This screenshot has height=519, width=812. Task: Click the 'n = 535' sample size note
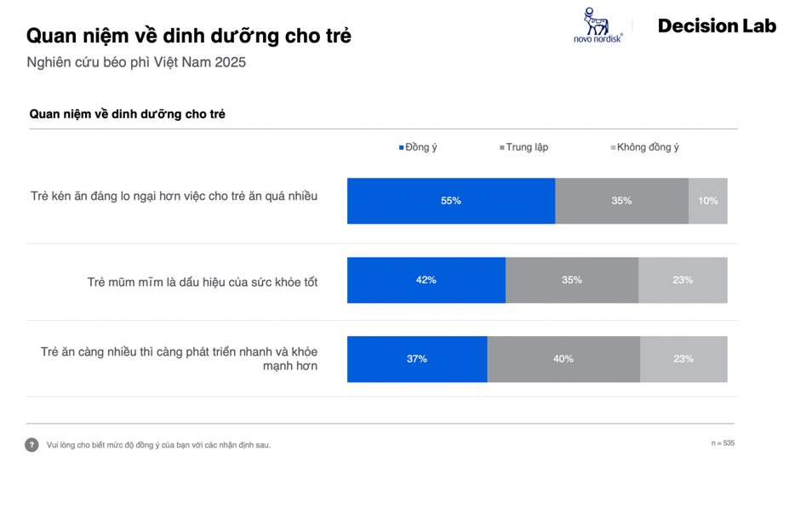coord(723,443)
